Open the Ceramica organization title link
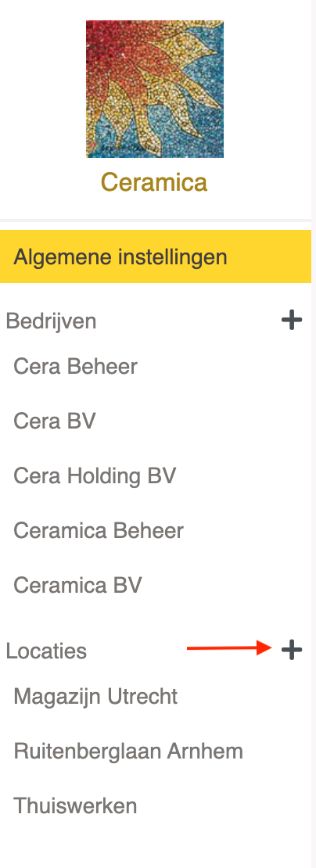 click(154, 182)
